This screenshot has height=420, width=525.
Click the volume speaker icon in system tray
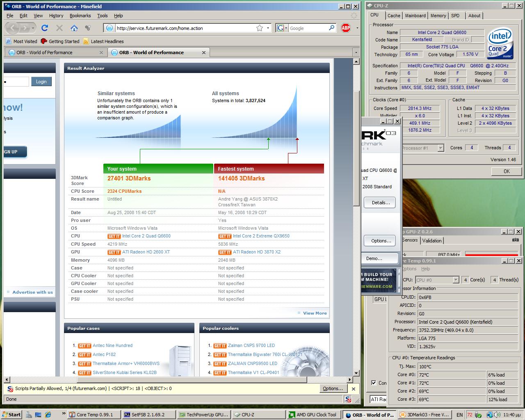[x=498, y=415]
